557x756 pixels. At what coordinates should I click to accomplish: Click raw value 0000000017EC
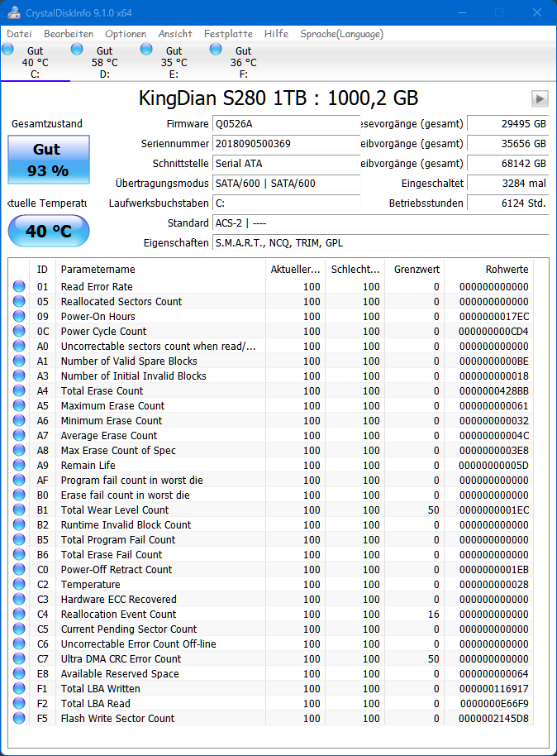(x=494, y=316)
